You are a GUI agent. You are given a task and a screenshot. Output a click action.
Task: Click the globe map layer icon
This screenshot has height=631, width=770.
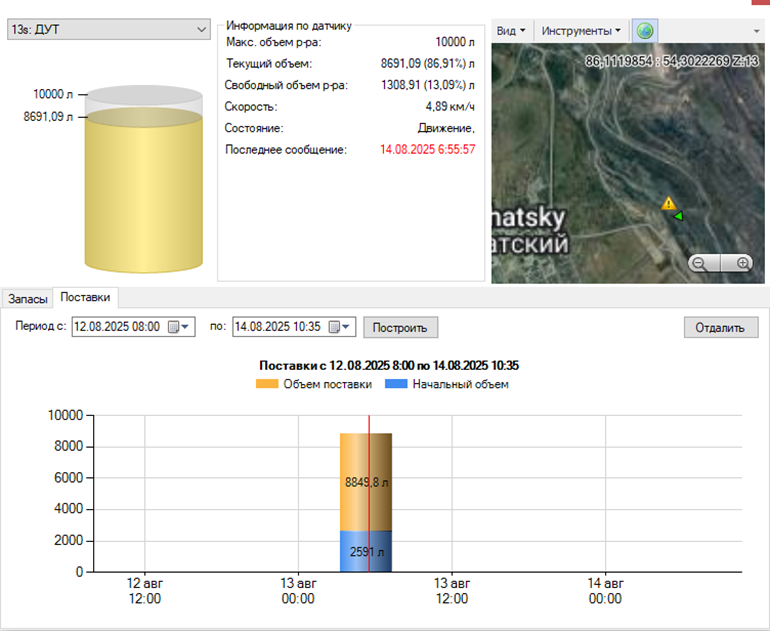[645, 31]
